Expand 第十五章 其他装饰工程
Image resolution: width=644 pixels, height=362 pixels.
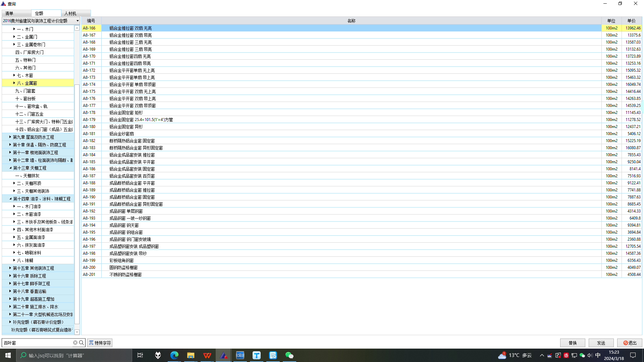[10, 268]
